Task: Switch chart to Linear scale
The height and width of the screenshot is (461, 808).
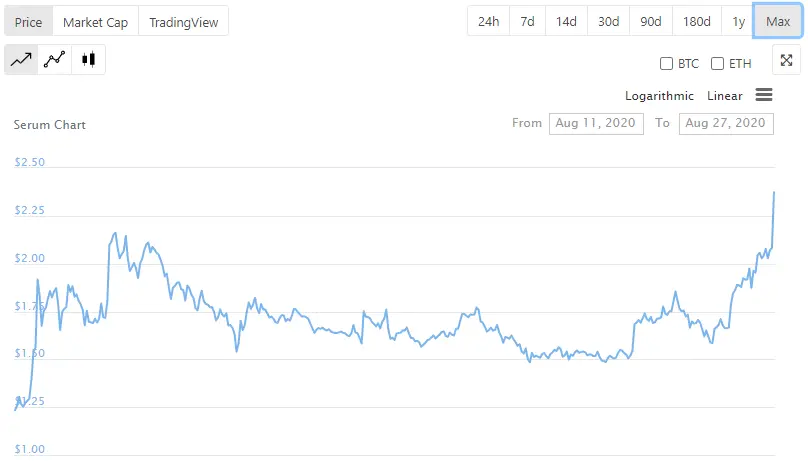Action: tap(725, 96)
